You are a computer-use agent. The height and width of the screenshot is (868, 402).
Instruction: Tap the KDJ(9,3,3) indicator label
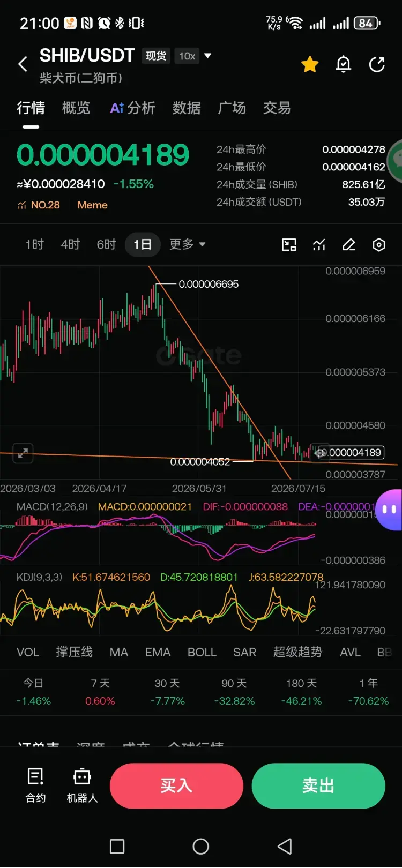[39, 578]
